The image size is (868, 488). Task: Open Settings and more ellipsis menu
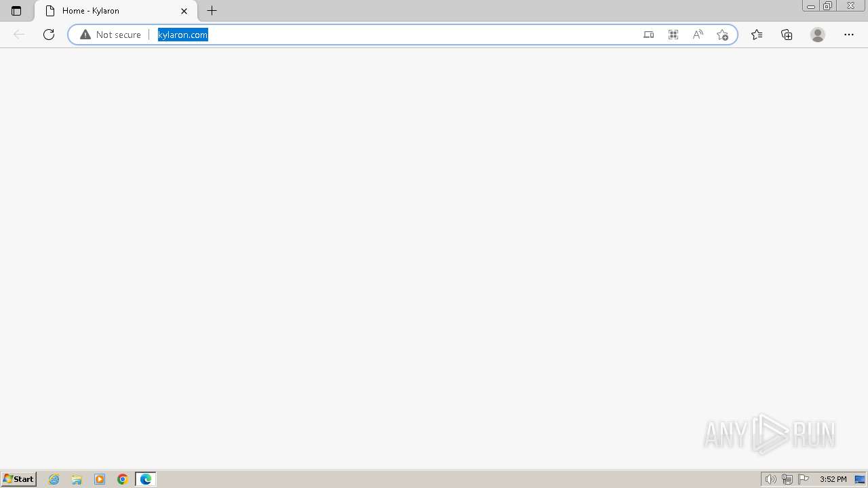click(849, 35)
